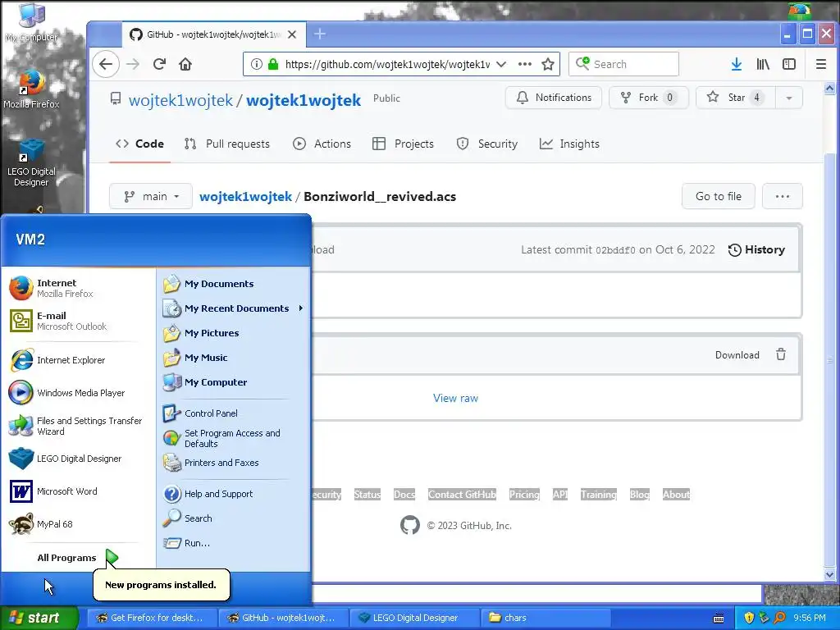Image resolution: width=840 pixels, height=630 pixels.
Task: Open page actions three-dot menu in URL bar
Action: [x=524, y=64]
